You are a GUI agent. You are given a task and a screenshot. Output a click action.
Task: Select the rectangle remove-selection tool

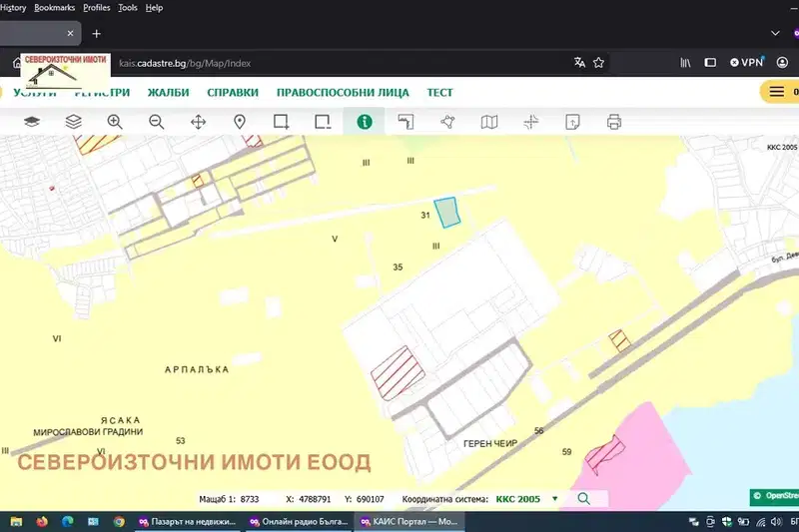tap(323, 122)
